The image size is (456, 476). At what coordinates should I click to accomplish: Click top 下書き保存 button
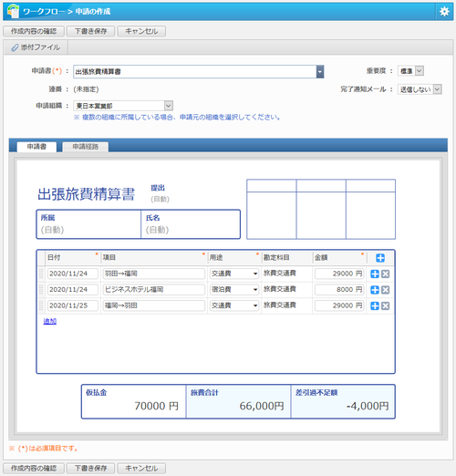(x=90, y=31)
